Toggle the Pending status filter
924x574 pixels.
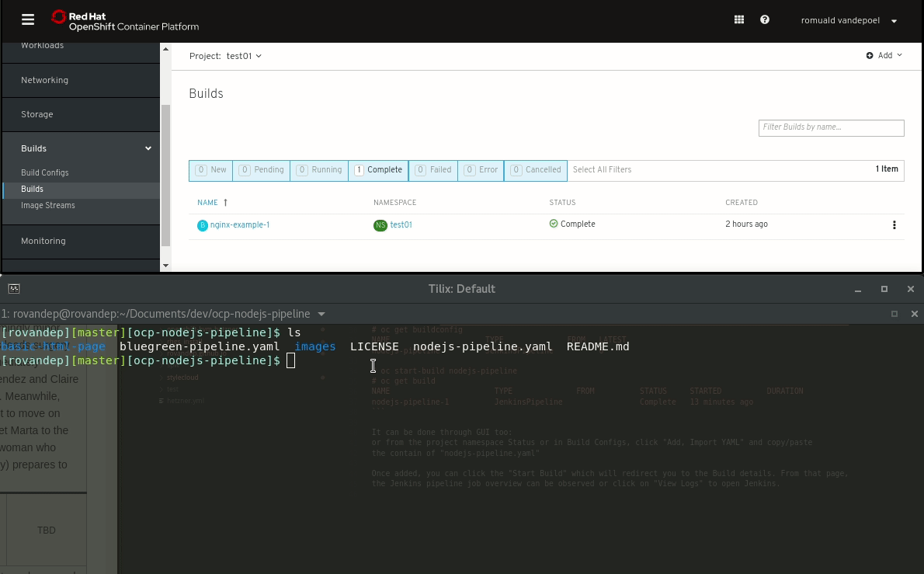[x=262, y=170]
